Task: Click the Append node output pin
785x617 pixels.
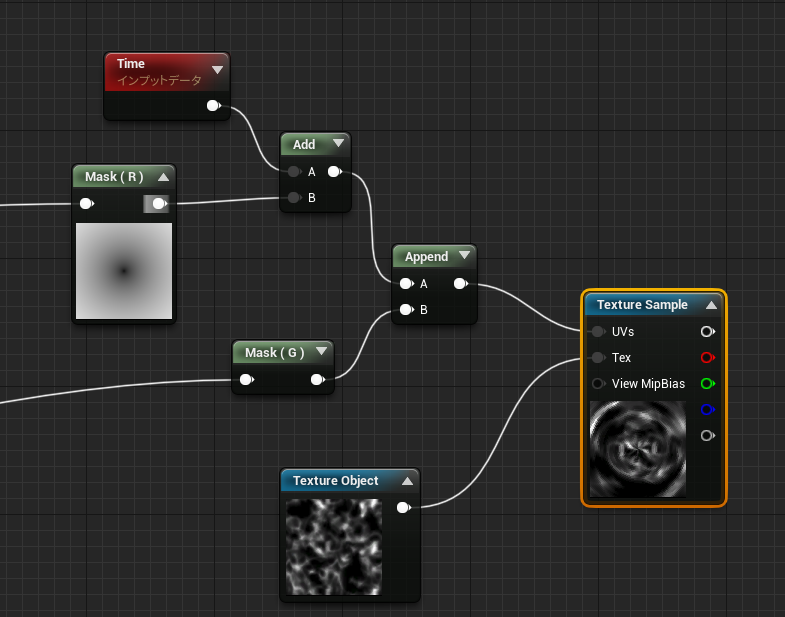Action: (461, 284)
